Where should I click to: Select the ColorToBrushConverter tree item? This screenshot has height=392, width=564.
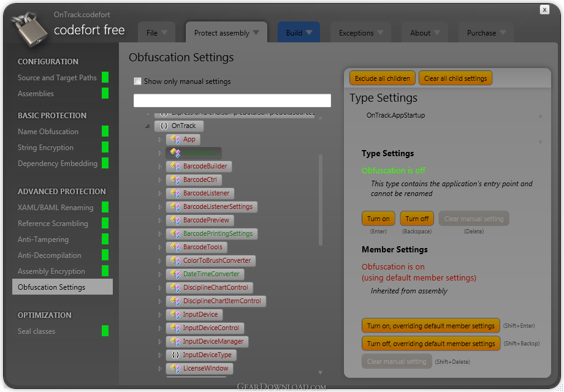pos(211,260)
